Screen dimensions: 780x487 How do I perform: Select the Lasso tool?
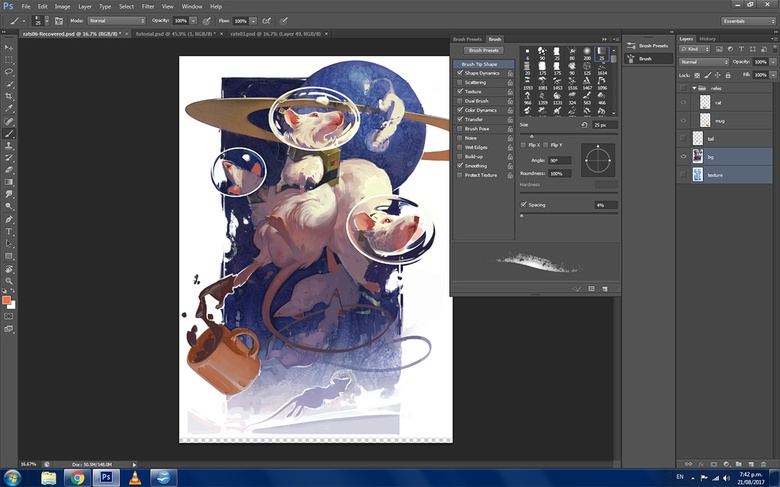(x=9, y=71)
